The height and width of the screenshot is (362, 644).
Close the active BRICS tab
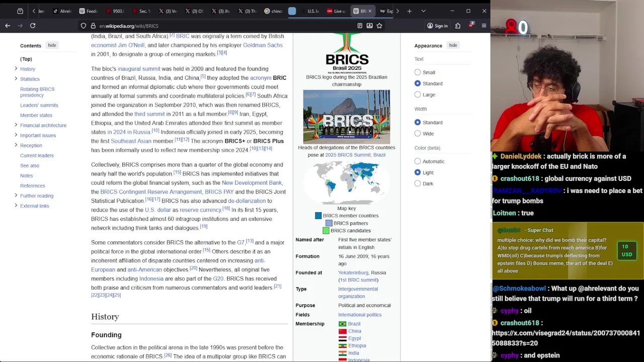[370, 11]
